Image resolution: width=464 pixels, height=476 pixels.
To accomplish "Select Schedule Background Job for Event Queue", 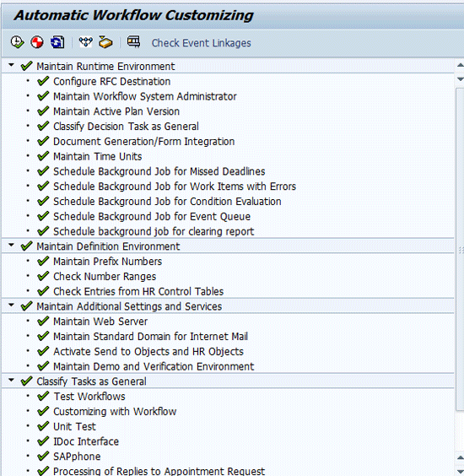I will [152, 217].
